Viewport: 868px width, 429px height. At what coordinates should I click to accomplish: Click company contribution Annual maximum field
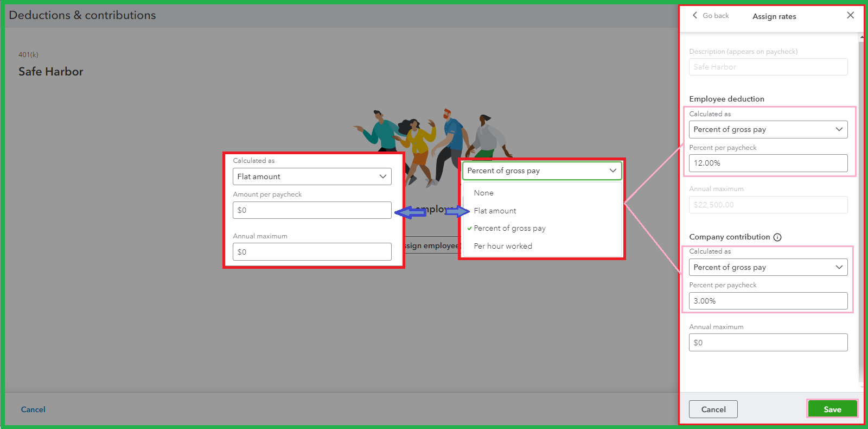tap(768, 343)
